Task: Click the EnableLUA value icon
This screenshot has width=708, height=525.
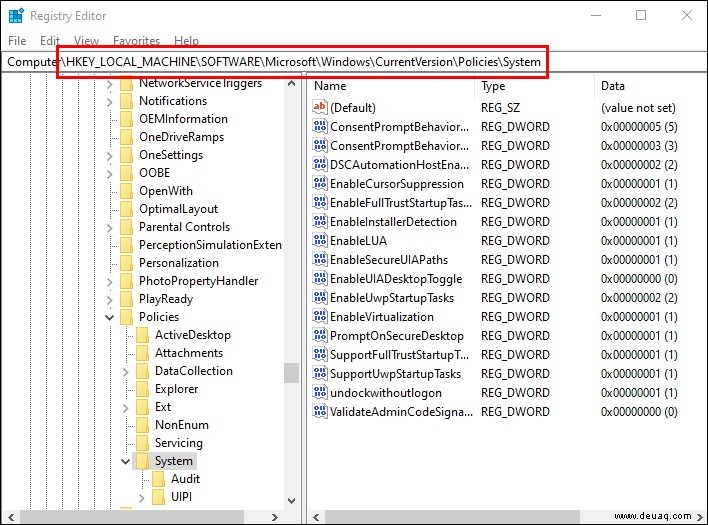Action: coord(320,240)
